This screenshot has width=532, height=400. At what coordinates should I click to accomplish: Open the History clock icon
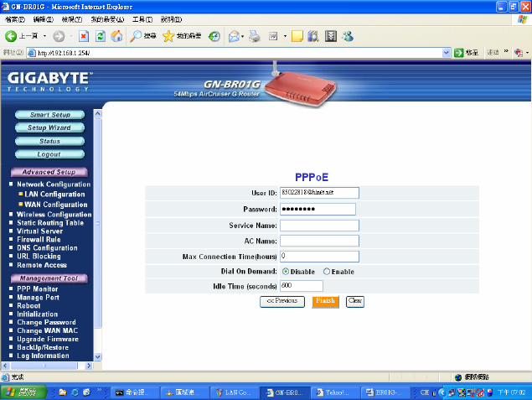point(214,36)
